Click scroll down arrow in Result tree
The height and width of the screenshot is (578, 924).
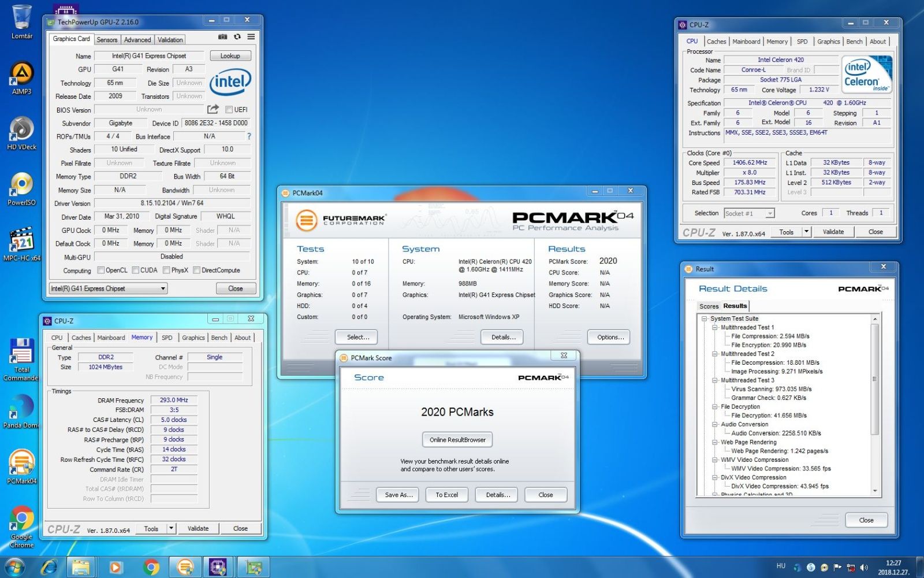point(874,491)
